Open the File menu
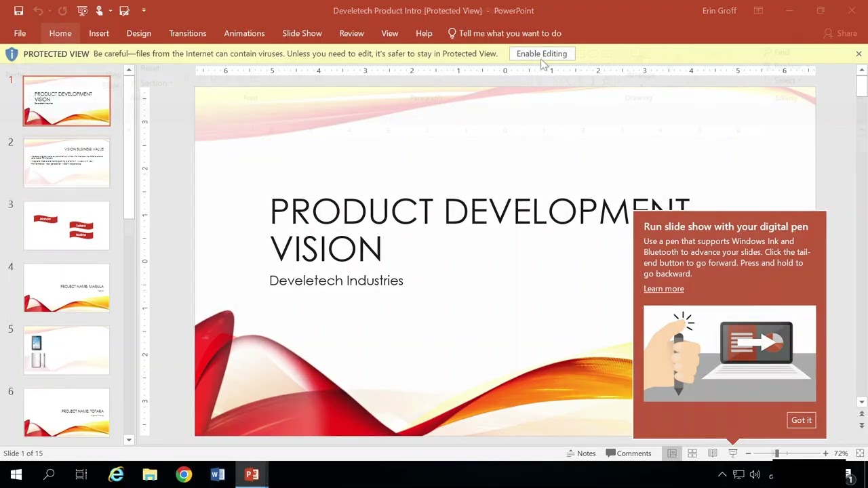Viewport: 868px width, 488px height. tap(20, 33)
